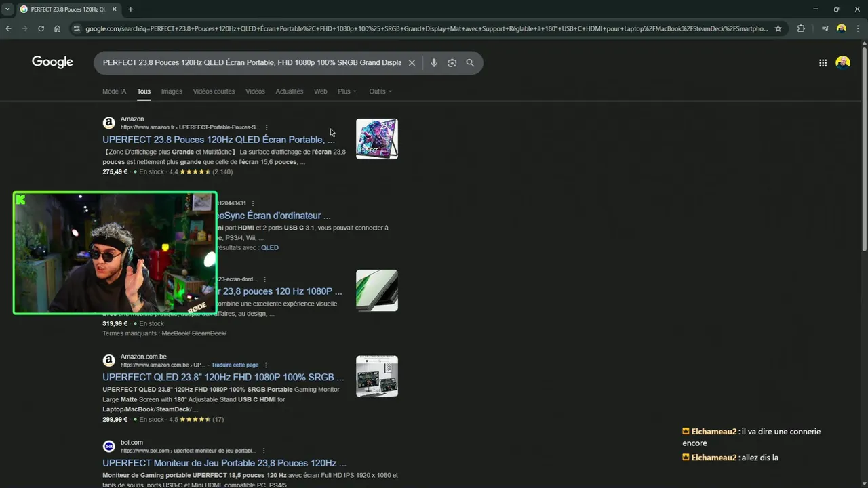Bookmark this page with the star icon
The width and height of the screenshot is (868, 488).
click(778, 28)
